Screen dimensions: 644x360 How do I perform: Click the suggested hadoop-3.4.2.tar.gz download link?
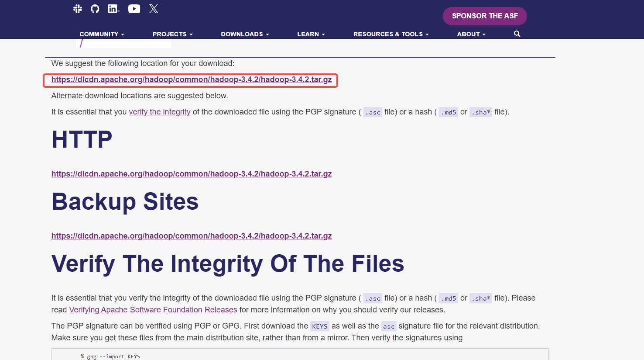click(192, 80)
